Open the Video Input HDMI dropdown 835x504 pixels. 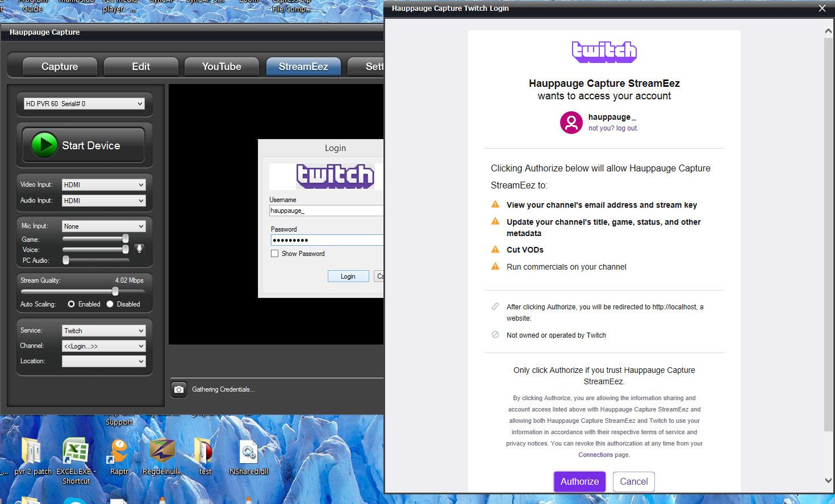(103, 185)
